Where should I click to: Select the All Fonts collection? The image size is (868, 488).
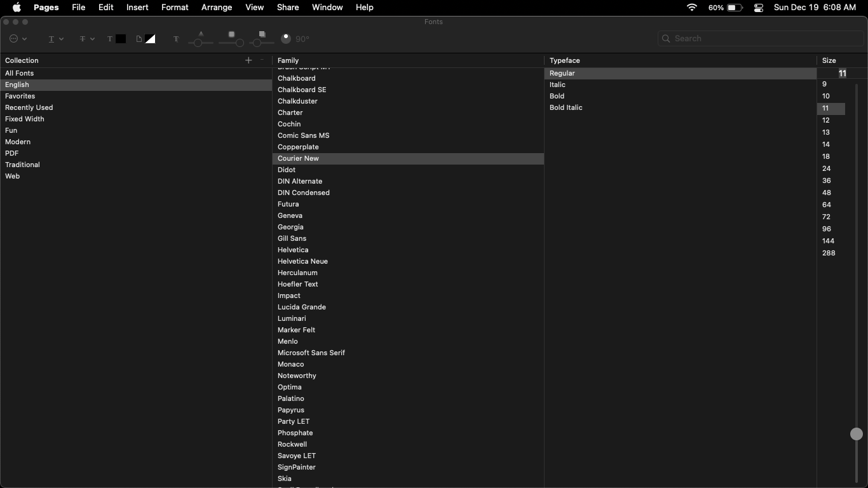pyautogui.click(x=136, y=73)
